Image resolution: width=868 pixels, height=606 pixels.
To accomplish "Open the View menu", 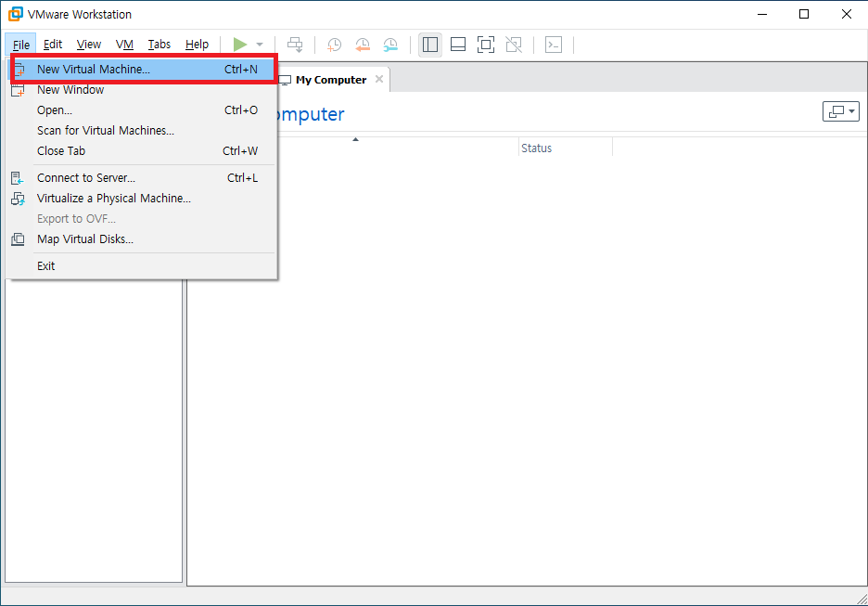I will click(x=89, y=45).
